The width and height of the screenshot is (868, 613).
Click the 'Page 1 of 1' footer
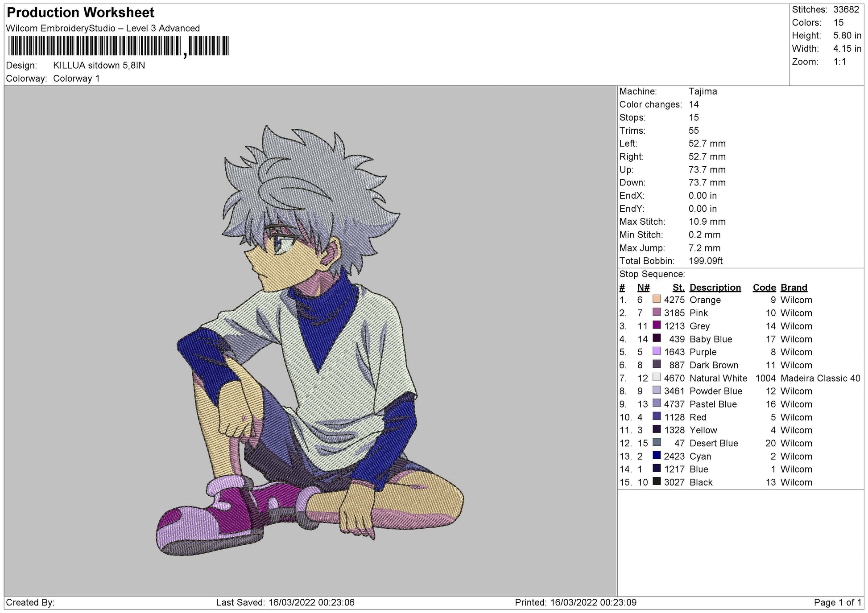click(837, 603)
